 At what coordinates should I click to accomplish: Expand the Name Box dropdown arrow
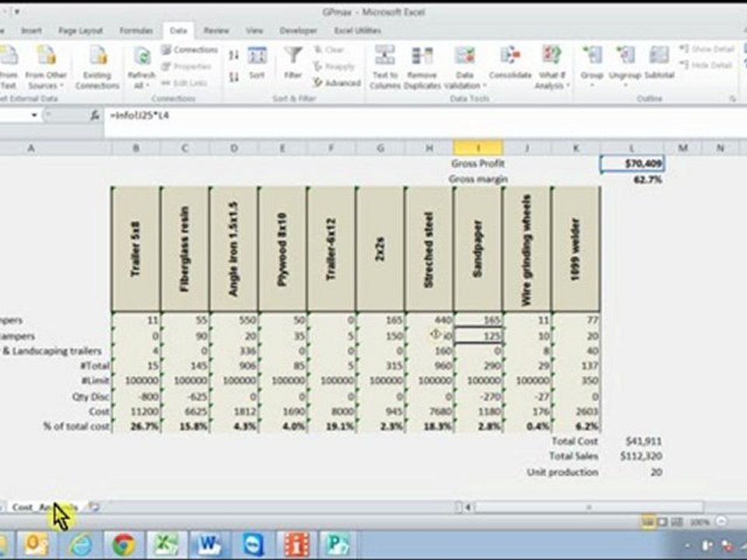pyautogui.click(x=34, y=115)
